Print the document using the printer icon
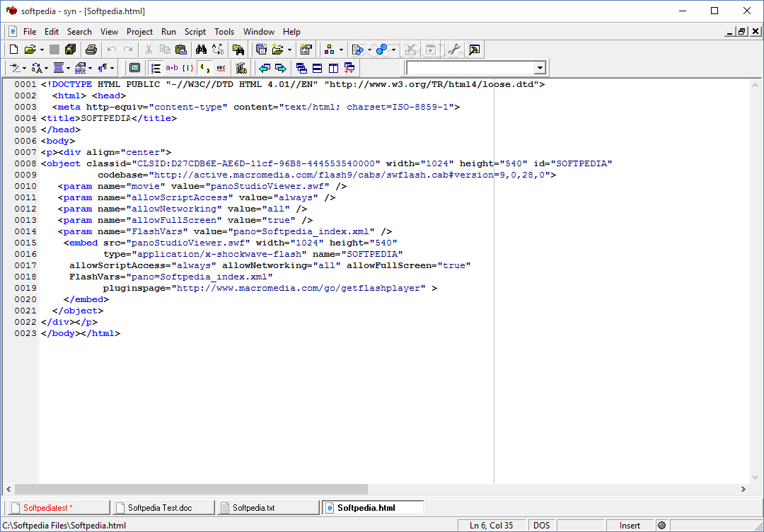 point(91,50)
